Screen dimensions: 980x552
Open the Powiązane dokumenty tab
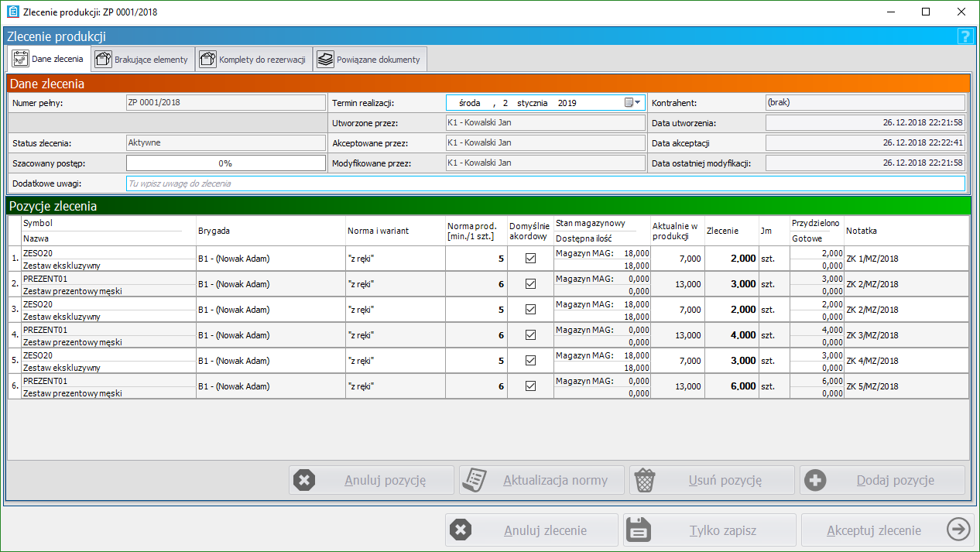(369, 60)
